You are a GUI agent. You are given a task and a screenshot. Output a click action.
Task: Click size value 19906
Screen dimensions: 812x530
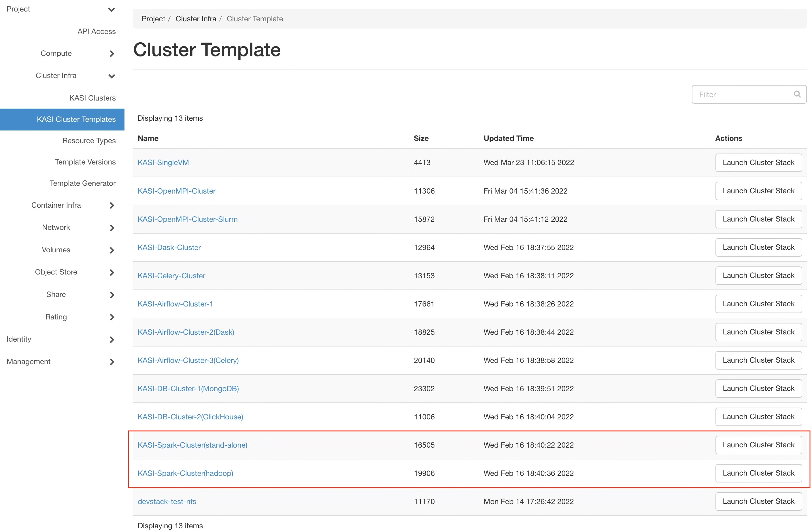pos(424,474)
